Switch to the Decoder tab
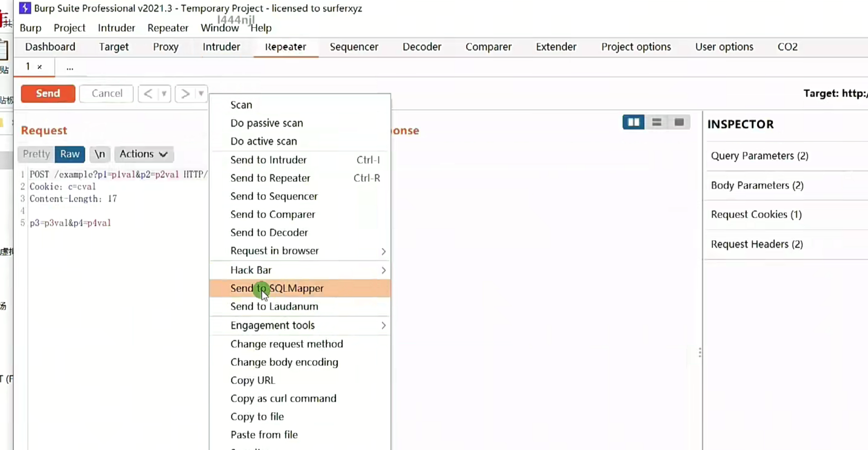 click(x=422, y=47)
